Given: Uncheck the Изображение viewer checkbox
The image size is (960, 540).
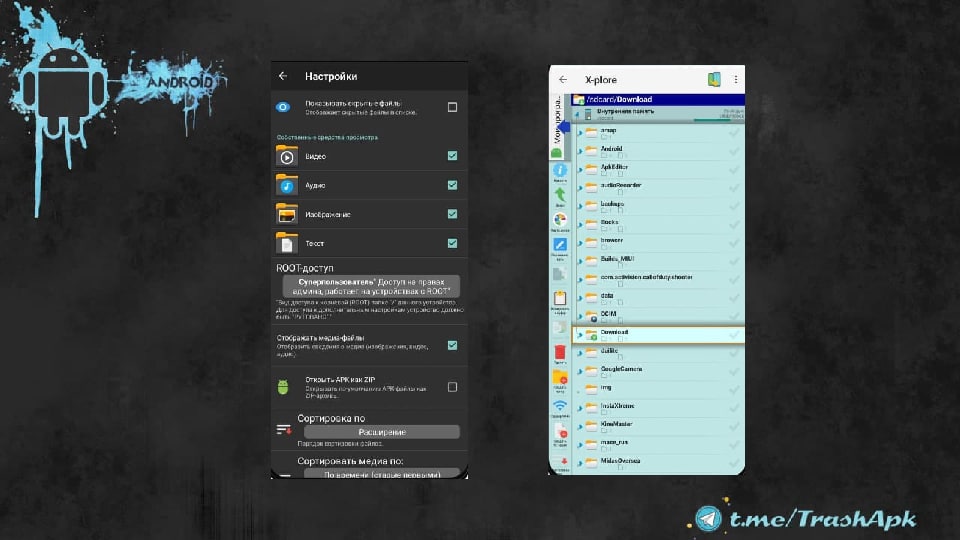Looking at the screenshot, I should pyautogui.click(x=452, y=214).
